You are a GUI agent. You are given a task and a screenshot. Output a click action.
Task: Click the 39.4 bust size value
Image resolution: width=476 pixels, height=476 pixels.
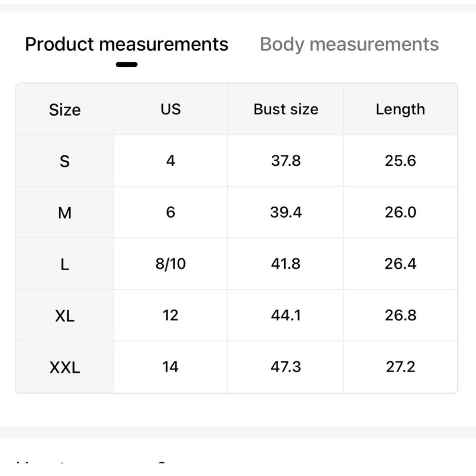(286, 212)
